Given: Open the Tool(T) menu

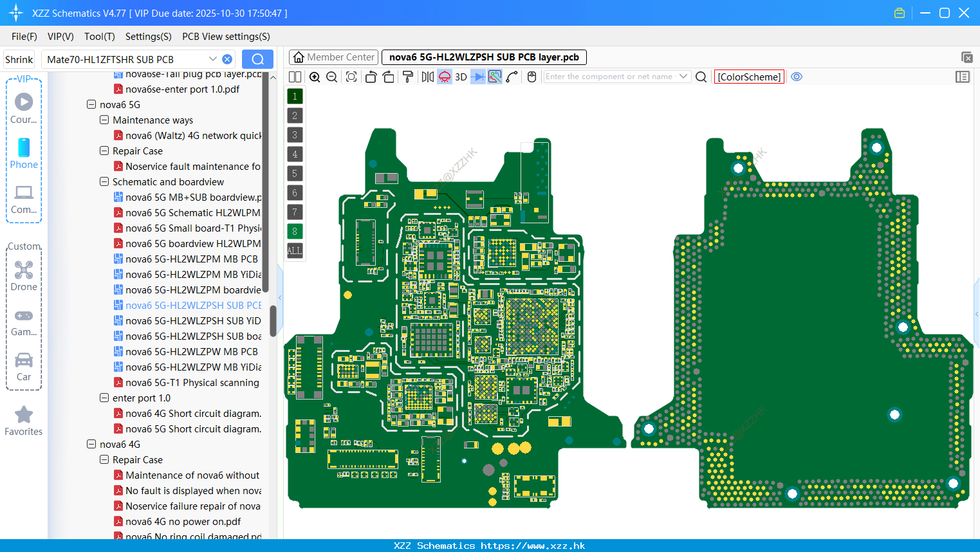Looking at the screenshot, I should (x=100, y=37).
